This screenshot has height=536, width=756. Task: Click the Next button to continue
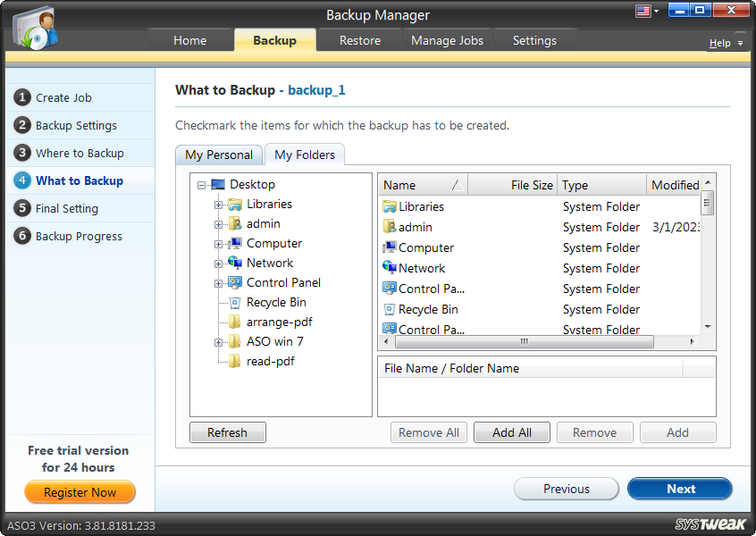(679, 489)
